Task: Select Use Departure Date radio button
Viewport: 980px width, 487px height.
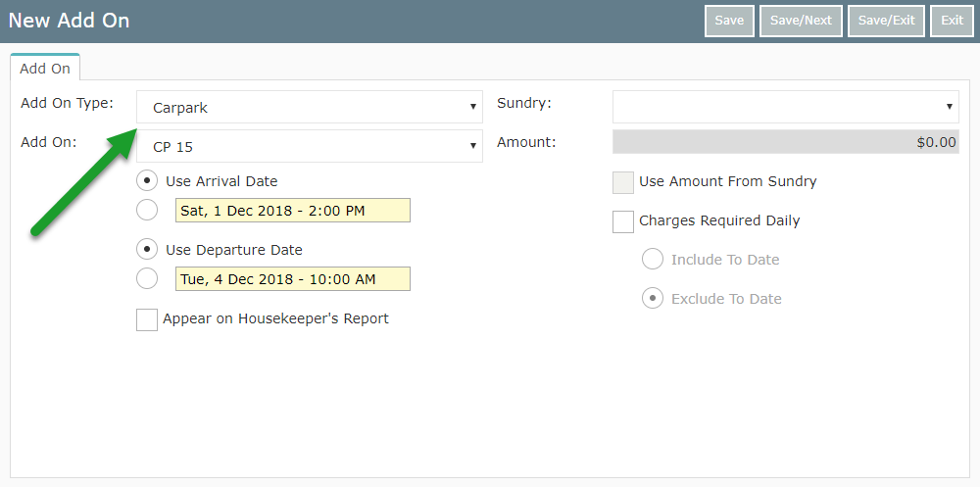Action: [147, 249]
